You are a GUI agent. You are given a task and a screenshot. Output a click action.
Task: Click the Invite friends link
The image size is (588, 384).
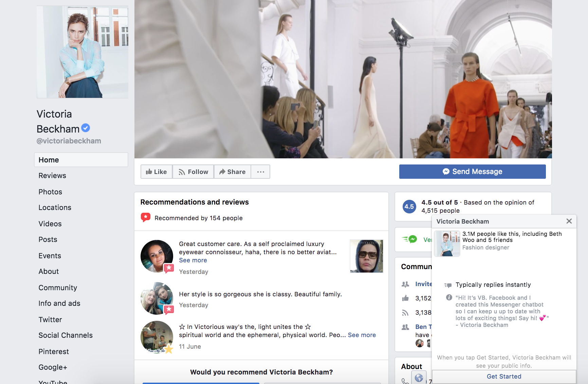click(x=424, y=284)
